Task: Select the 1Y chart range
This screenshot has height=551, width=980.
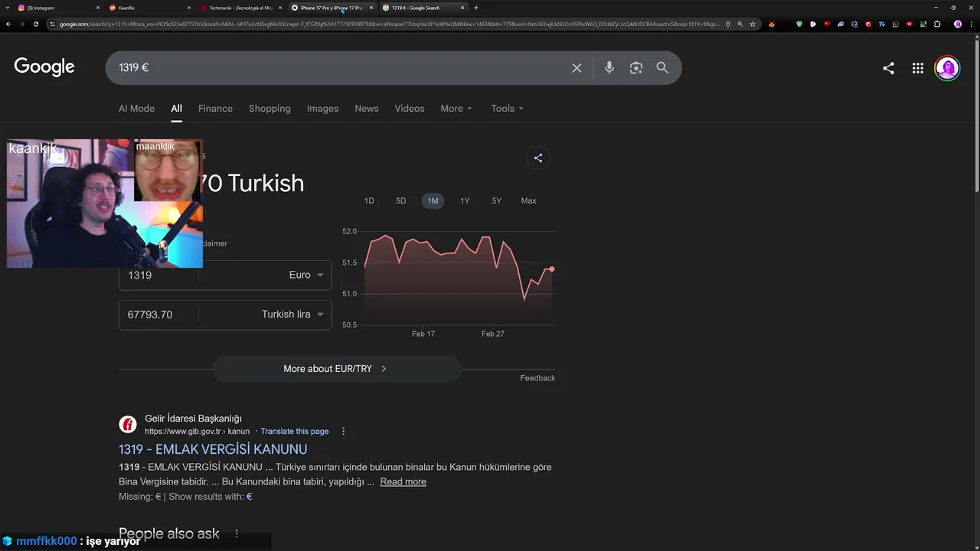Action: 465,201
